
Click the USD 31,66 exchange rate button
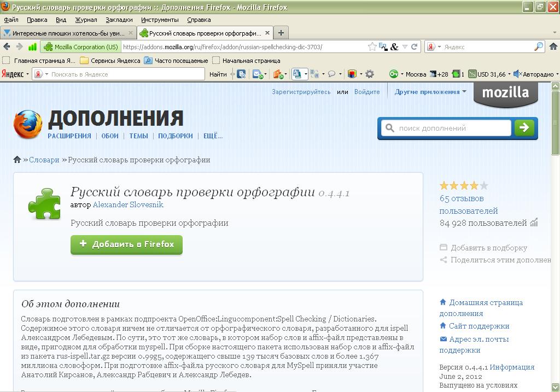click(x=487, y=74)
